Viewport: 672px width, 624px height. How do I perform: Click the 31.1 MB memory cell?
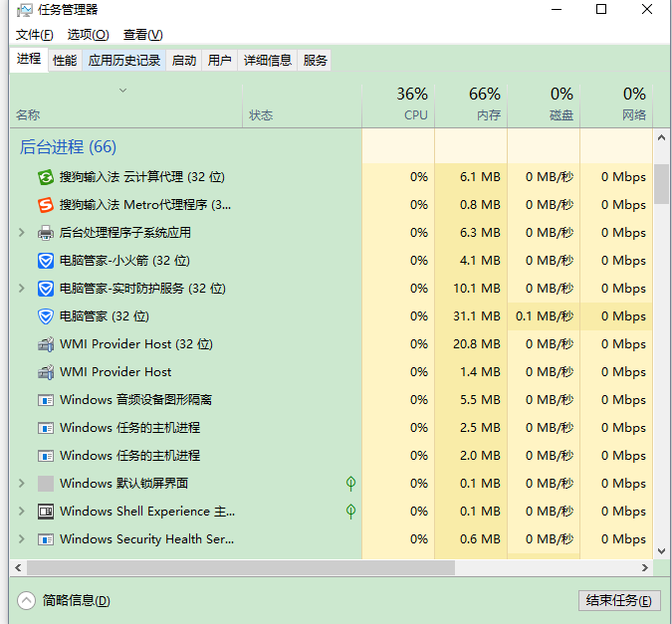click(x=471, y=316)
